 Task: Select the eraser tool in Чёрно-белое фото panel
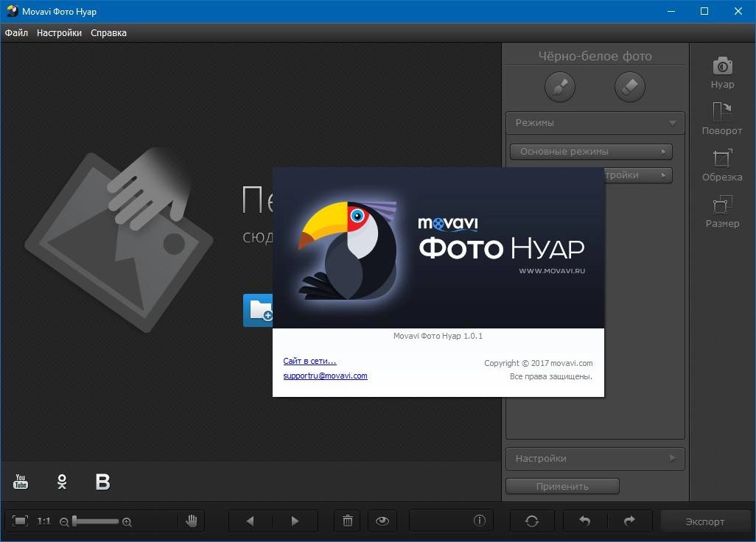click(630, 87)
